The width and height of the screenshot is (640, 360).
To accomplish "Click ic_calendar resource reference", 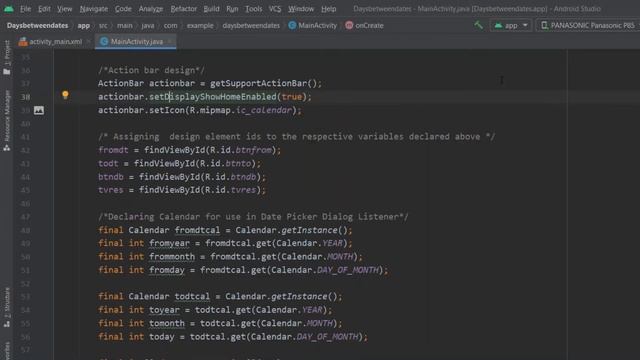I will click(x=264, y=110).
